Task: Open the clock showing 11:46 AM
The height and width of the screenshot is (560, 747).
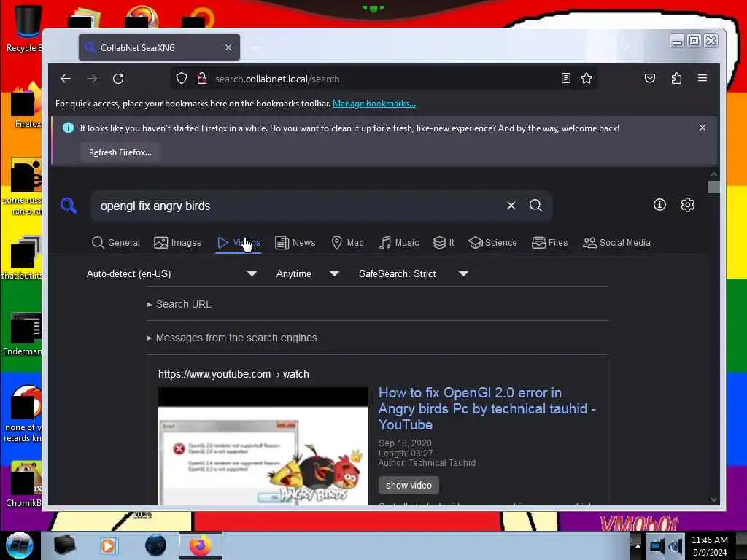Action: pyautogui.click(x=709, y=545)
